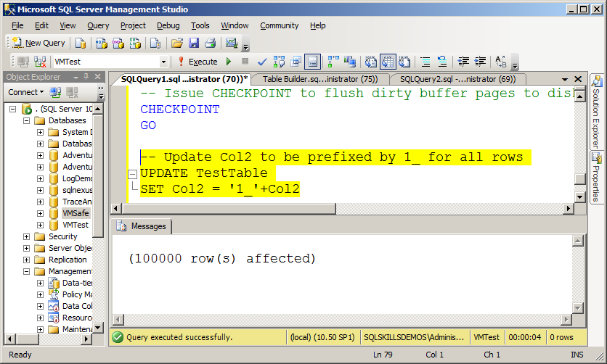Click the Object Explorer connect server icon
607x364 pixels.
(x=55, y=92)
